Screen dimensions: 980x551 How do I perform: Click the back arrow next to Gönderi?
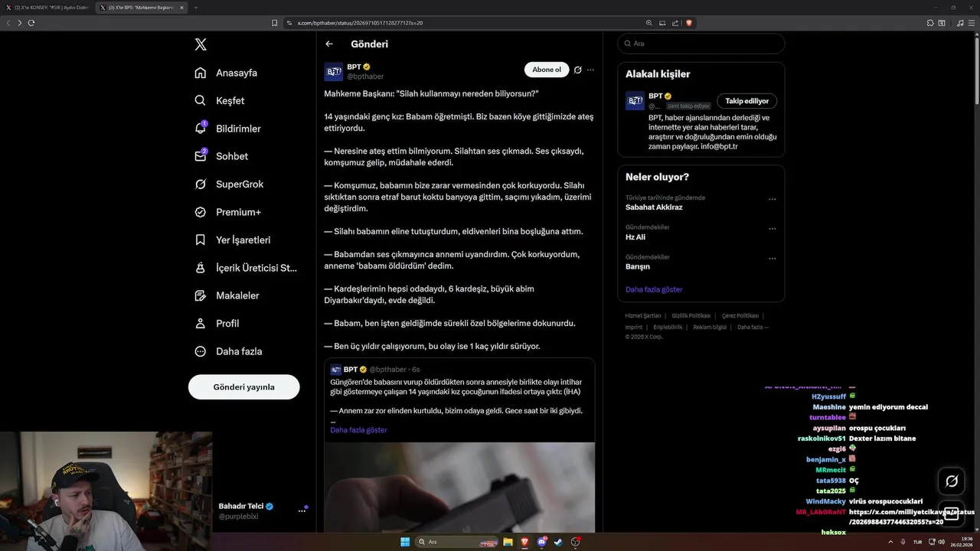click(x=329, y=44)
